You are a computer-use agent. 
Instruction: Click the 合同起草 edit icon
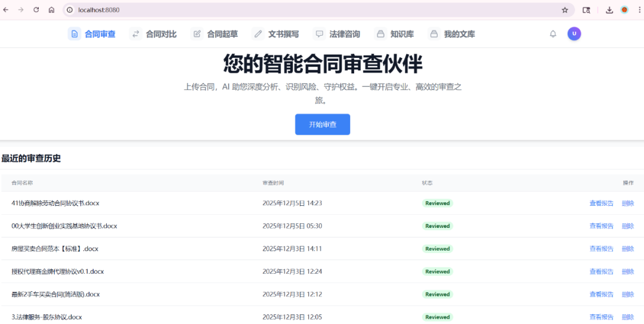tap(197, 34)
